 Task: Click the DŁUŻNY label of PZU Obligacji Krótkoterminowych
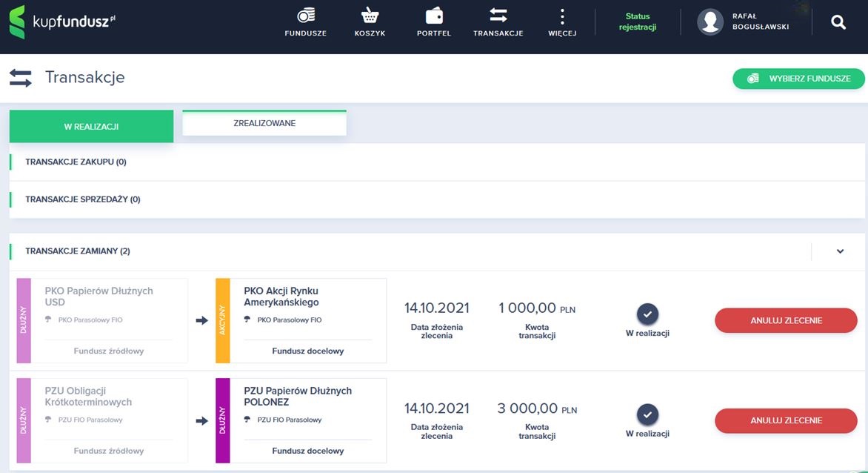(x=24, y=420)
